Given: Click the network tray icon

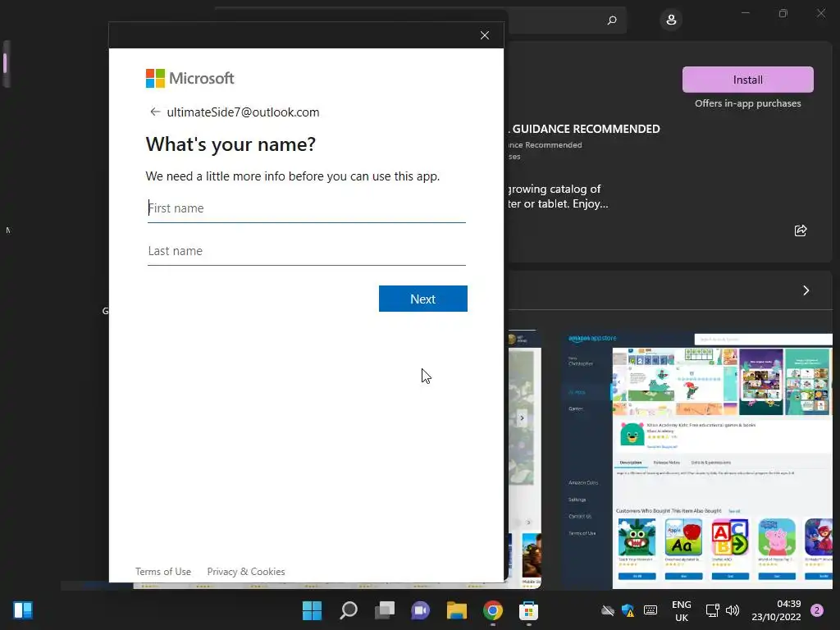Looking at the screenshot, I should click(713, 610).
